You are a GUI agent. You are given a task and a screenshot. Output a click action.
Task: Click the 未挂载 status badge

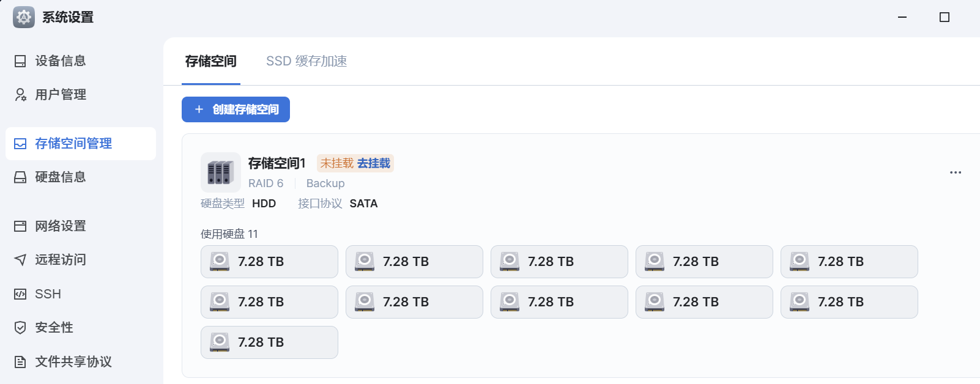coord(337,163)
